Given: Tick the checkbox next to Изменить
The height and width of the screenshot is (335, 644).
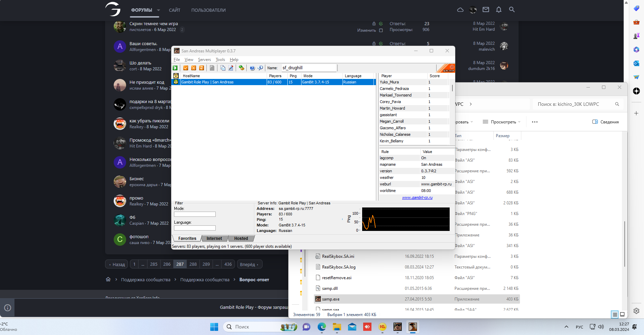Looking at the screenshot, I should click(x=381, y=30).
